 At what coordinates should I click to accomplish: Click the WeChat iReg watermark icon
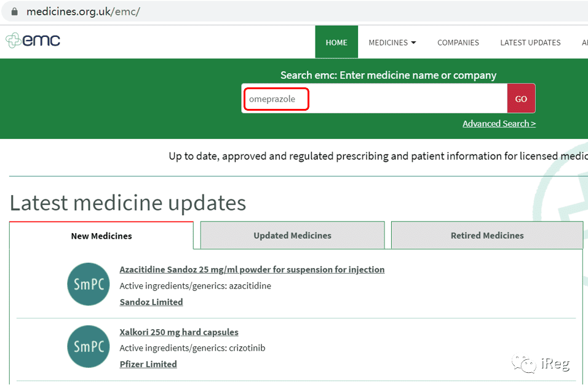(524, 364)
